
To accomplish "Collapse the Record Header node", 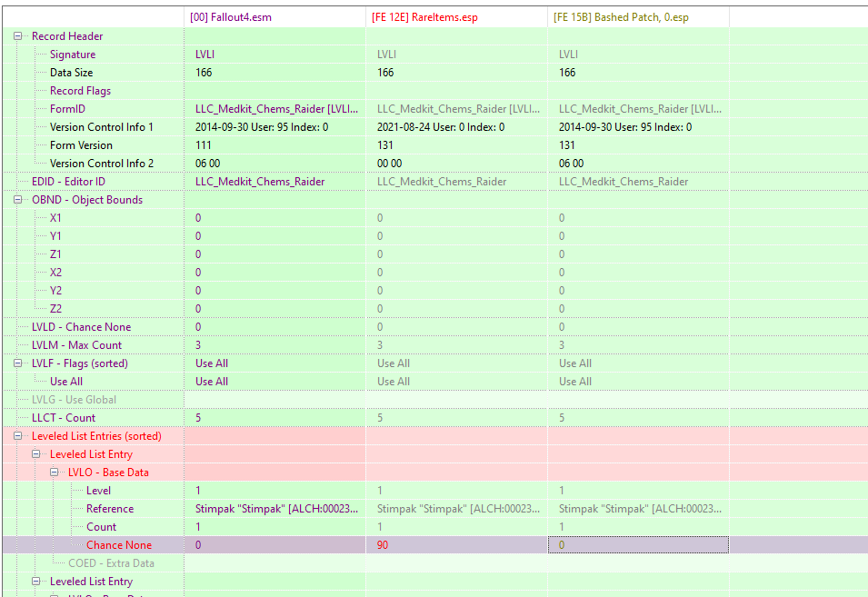I will click(x=17, y=36).
